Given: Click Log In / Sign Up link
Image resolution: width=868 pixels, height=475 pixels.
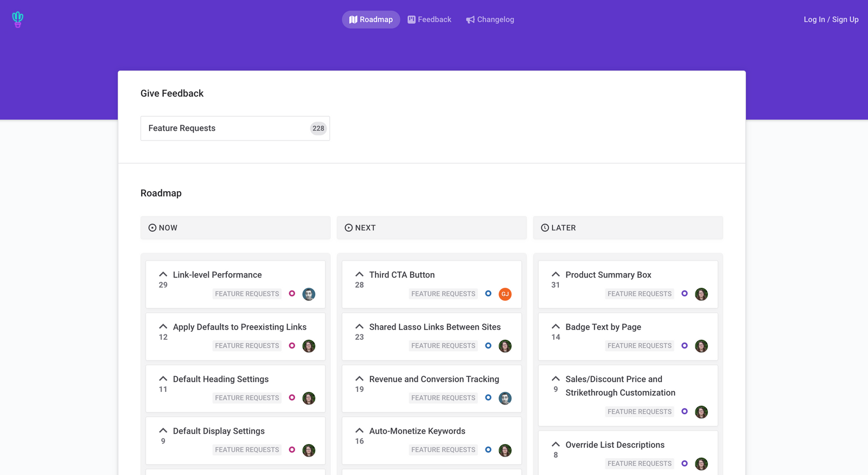Looking at the screenshot, I should coord(831,20).
